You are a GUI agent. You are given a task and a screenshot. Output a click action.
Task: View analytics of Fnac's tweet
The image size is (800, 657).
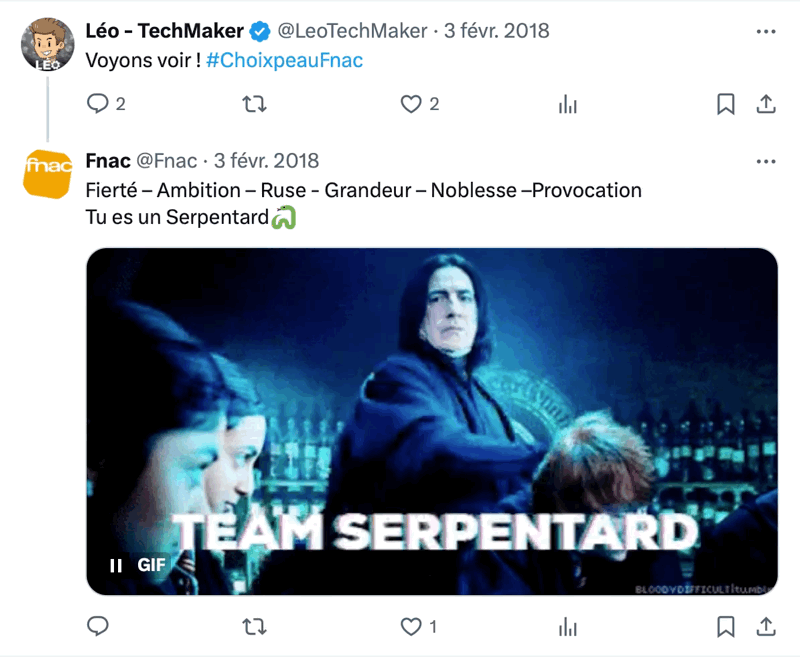567,627
